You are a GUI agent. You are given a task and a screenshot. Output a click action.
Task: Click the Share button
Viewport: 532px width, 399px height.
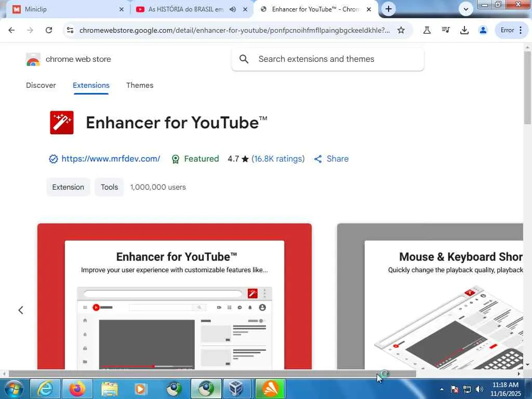(x=331, y=159)
